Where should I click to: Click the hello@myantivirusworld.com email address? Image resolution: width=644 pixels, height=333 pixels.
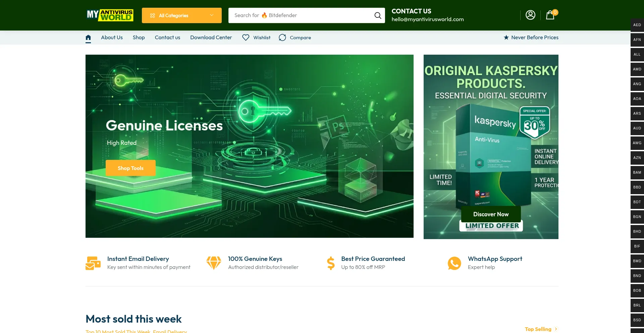point(428,19)
